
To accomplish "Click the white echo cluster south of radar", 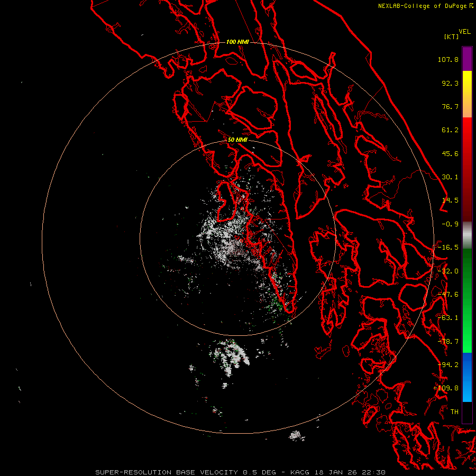I will [x=231, y=356].
